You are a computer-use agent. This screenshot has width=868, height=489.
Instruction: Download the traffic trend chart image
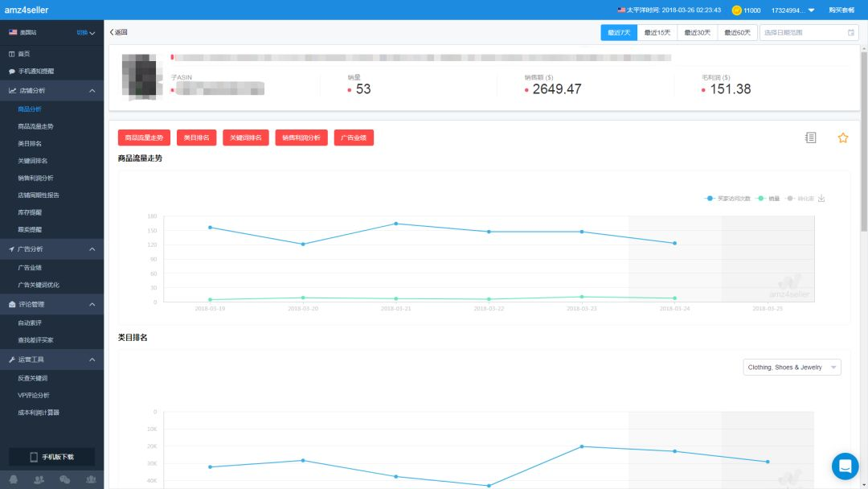[x=821, y=199]
